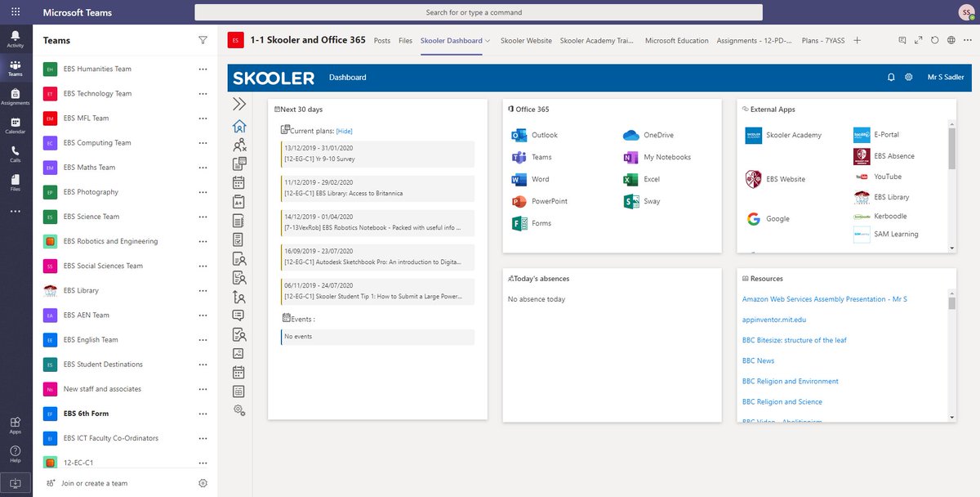The image size is (980, 497).
Task: Open more options for EBS 6th Form
Action: [203, 414]
